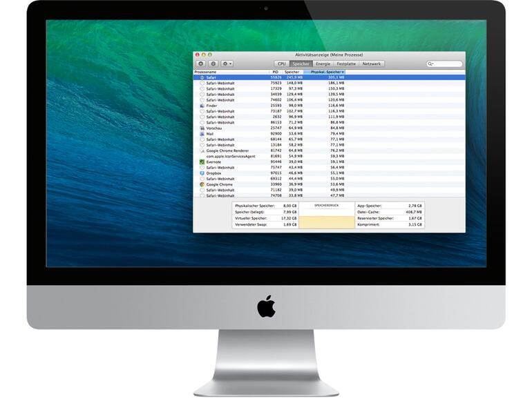
Task: Sort by PID column header
Action: point(276,72)
